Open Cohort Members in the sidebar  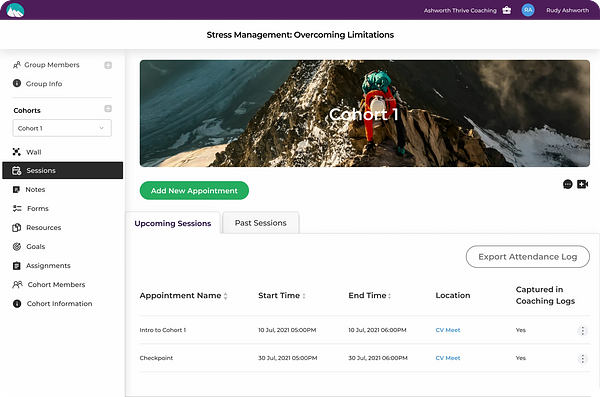56,284
